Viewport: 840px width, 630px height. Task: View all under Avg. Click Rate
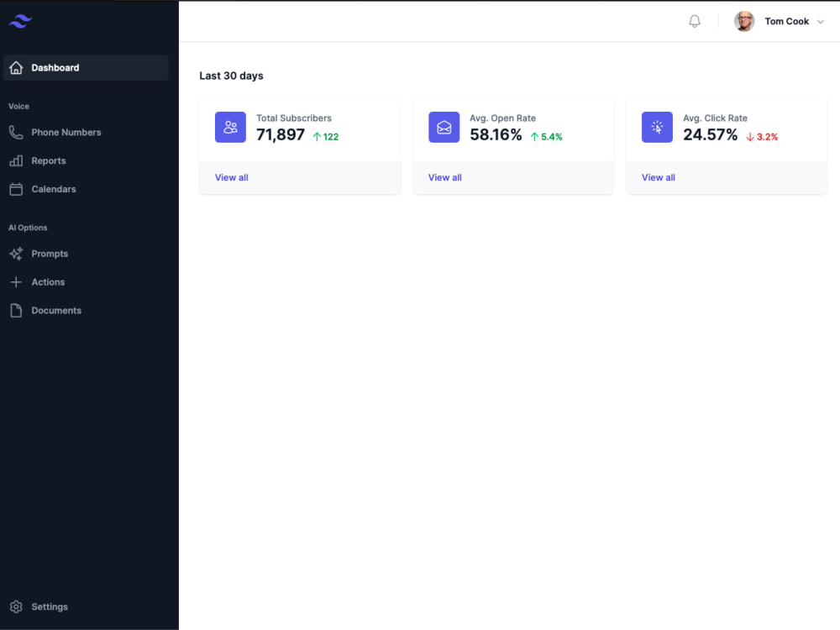coord(658,177)
